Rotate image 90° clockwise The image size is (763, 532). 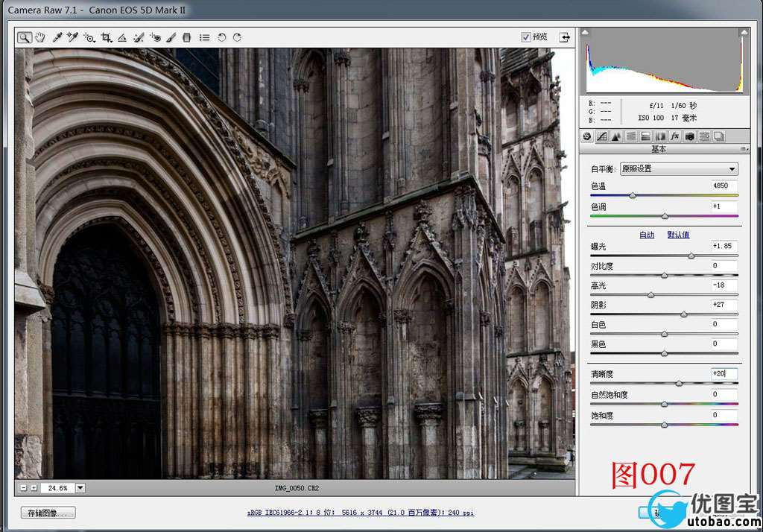coord(238,37)
